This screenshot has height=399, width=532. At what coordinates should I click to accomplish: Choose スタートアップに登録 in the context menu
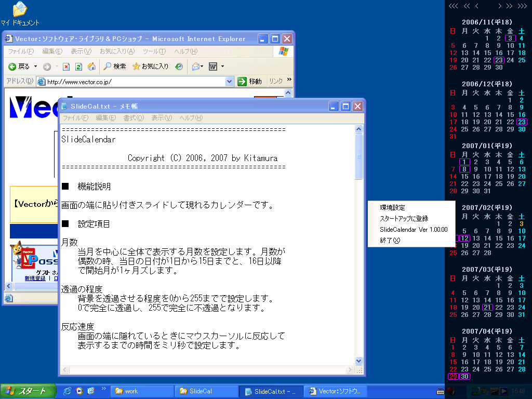[411, 219]
